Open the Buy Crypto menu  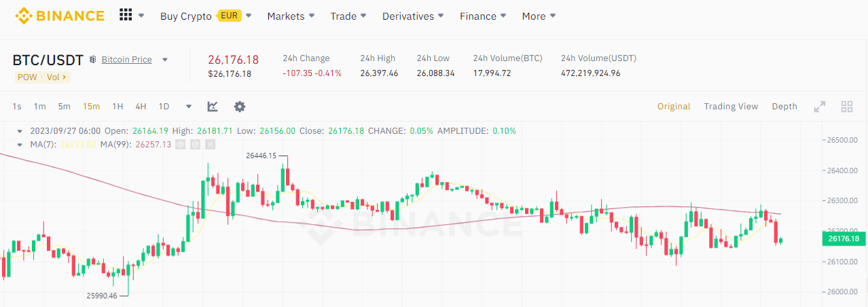186,16
